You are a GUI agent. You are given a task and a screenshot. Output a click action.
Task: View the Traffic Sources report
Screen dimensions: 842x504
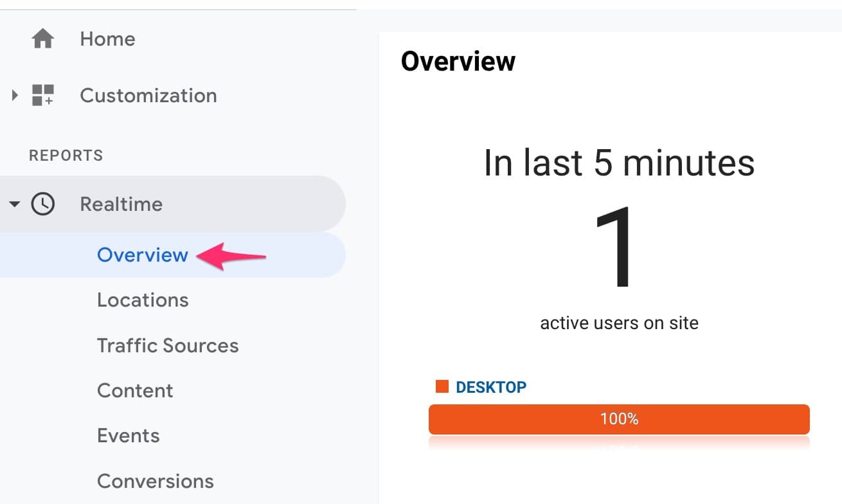tap(168, 346)
